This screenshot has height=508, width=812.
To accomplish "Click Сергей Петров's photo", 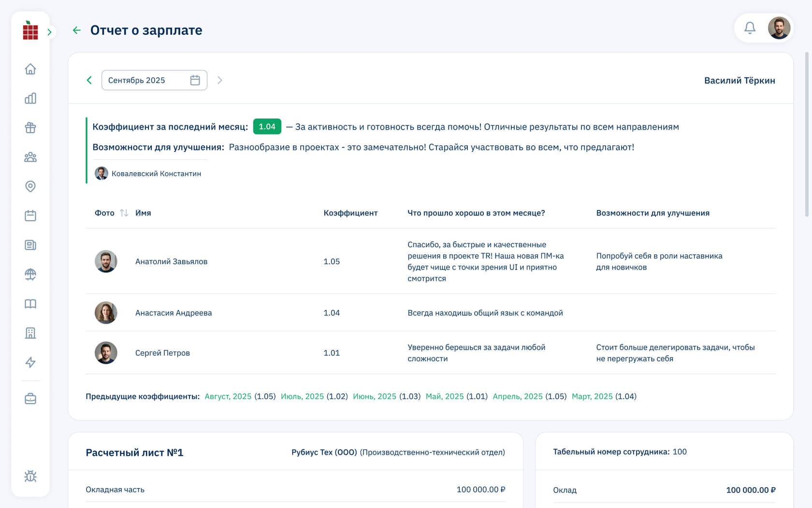I will [x=106, y=353].
